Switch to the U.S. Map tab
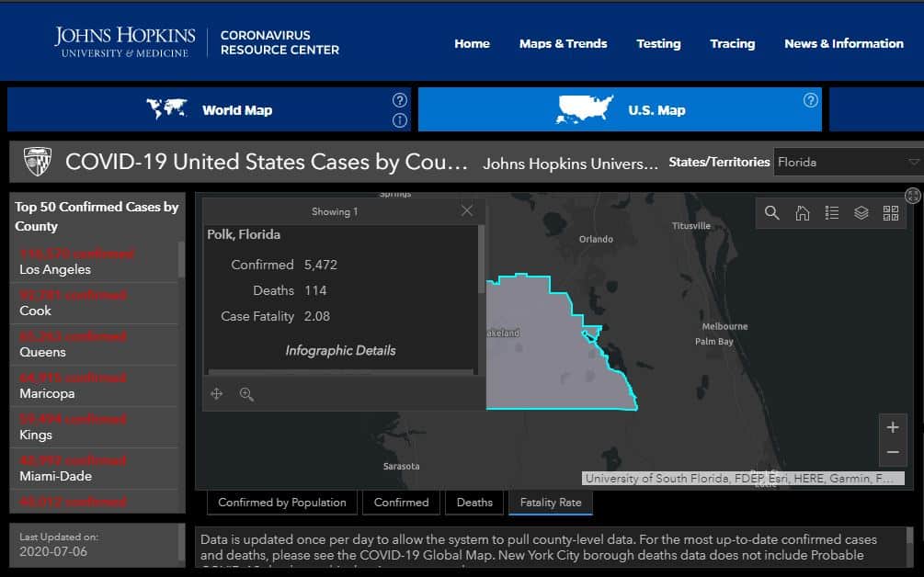This screenshot has height=577, width=924. [x=620, y=109]
